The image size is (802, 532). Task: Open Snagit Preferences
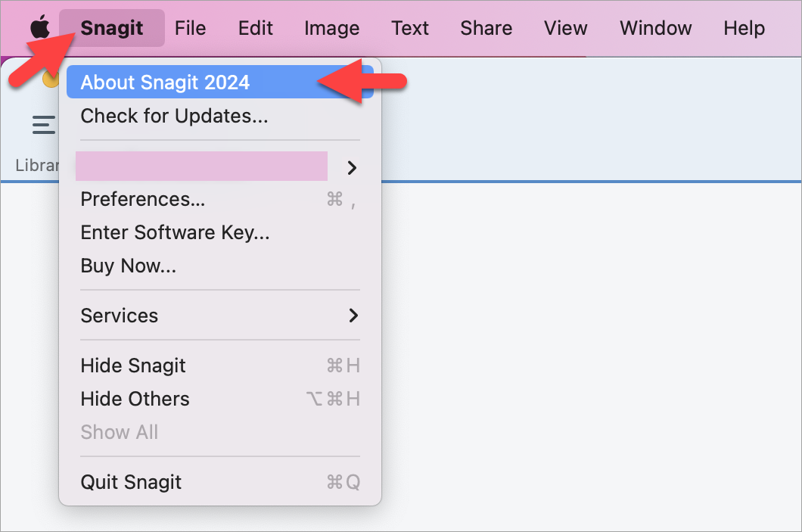[142, 199]
